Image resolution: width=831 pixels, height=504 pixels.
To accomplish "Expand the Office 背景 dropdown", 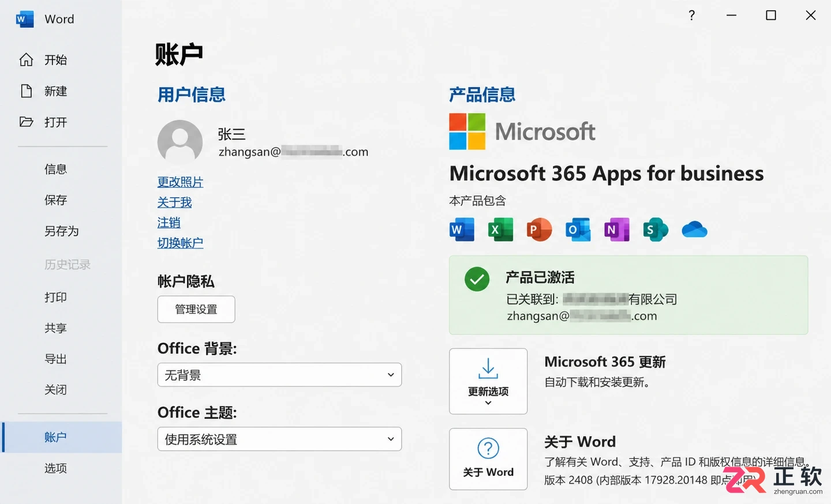I will click(279, 375).
